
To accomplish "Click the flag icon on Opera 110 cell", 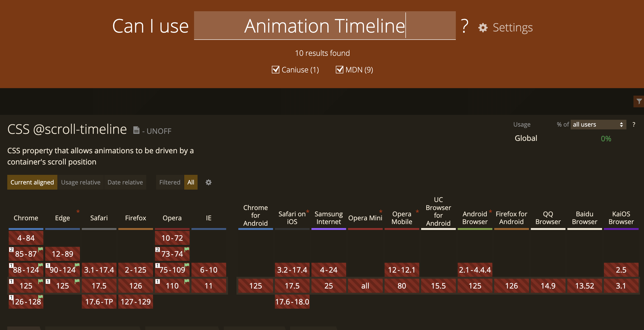I will [187, 281].
